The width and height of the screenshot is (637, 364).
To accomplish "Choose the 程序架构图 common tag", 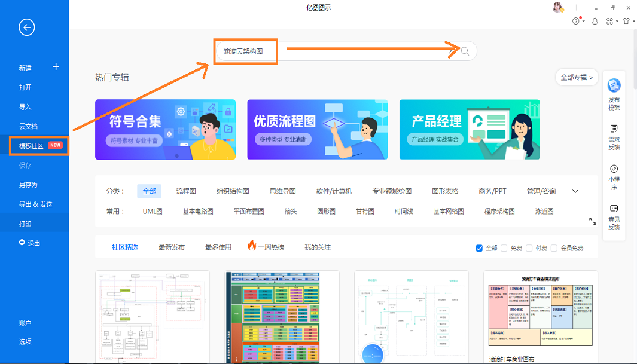I will tap(499, 212).
